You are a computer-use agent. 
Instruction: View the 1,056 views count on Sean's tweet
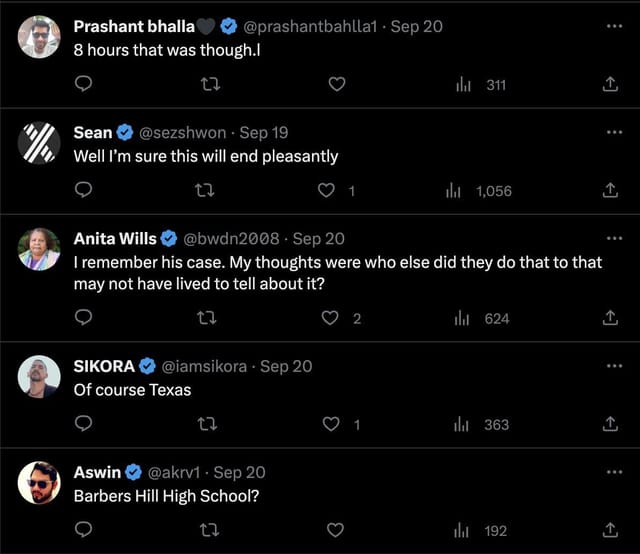click(x=484, y=191)
